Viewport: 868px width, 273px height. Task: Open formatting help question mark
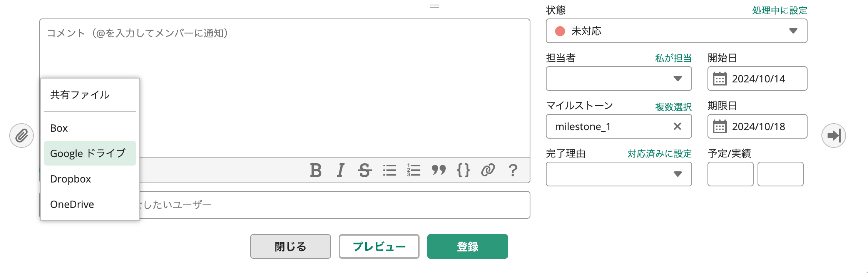coord(513,170)
